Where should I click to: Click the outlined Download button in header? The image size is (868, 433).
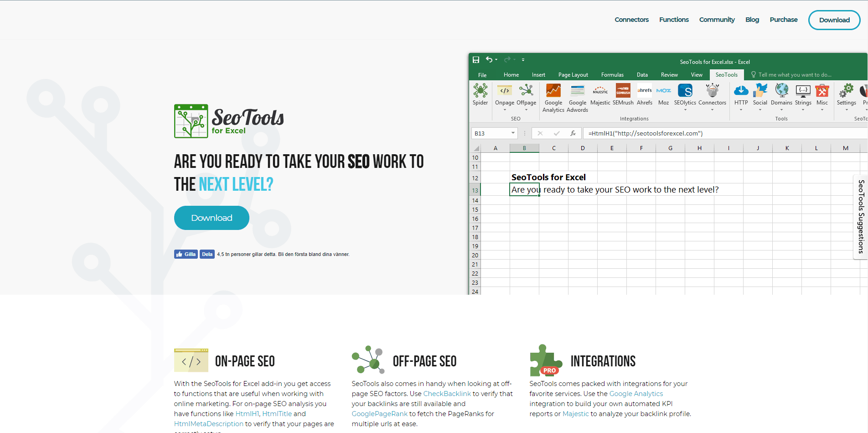point(834,20)
